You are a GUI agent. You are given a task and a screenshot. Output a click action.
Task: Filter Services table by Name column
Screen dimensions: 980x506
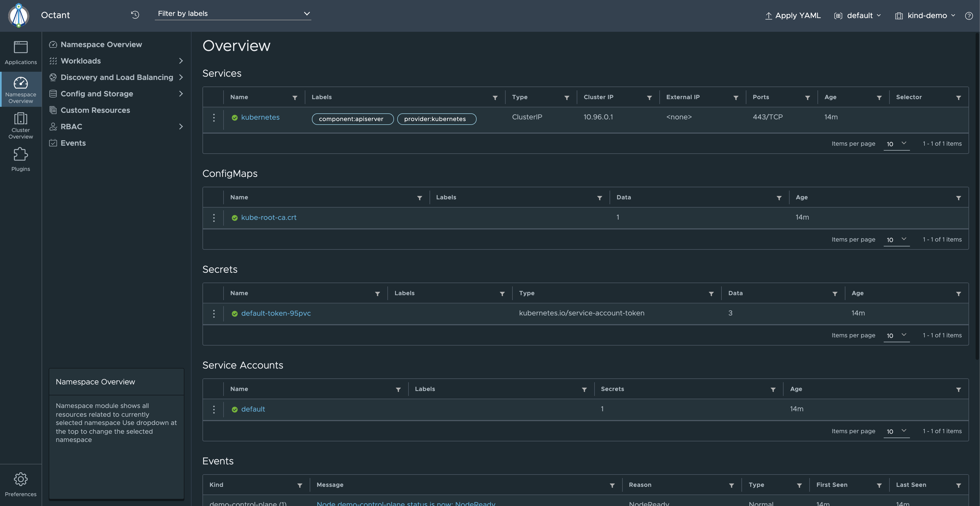(x=295, y=98)
